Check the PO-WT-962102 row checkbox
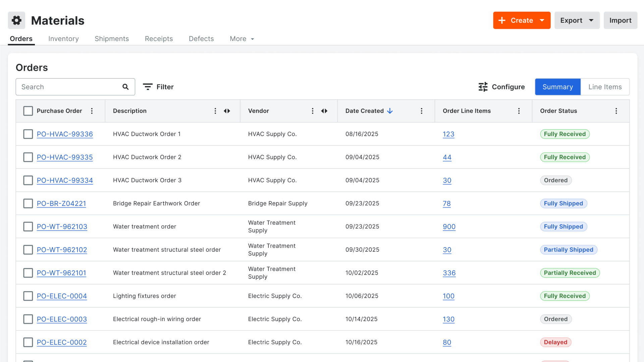Screen dimensions: 644x362 [x=28, y=250]
